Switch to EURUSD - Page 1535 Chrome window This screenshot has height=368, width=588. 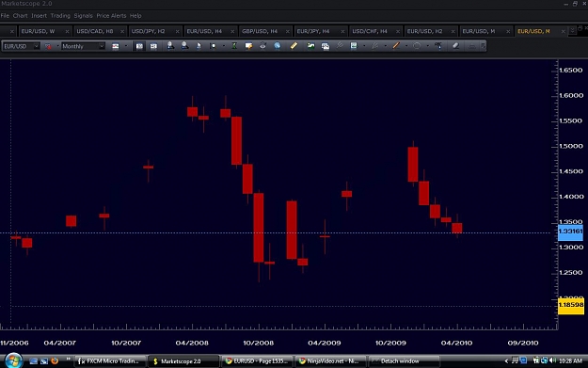pos(257,361)
